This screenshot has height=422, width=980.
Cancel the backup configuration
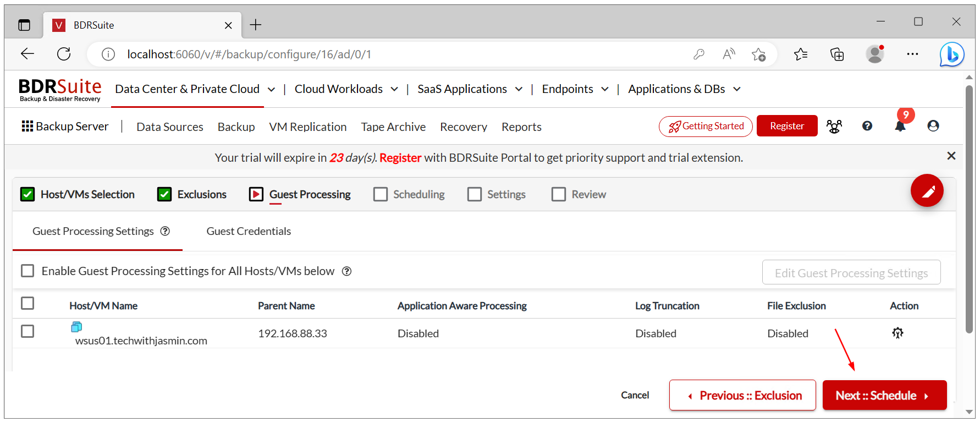point(635,395)
